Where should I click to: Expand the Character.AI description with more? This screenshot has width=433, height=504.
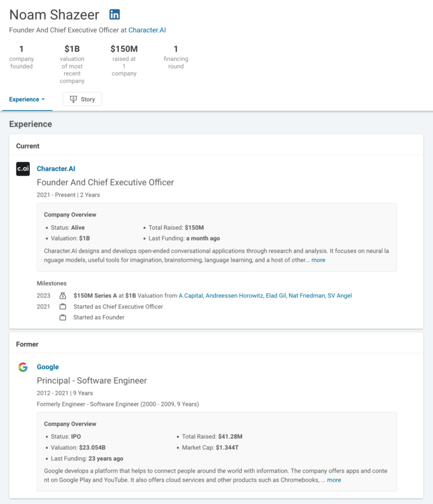(318, 260)
